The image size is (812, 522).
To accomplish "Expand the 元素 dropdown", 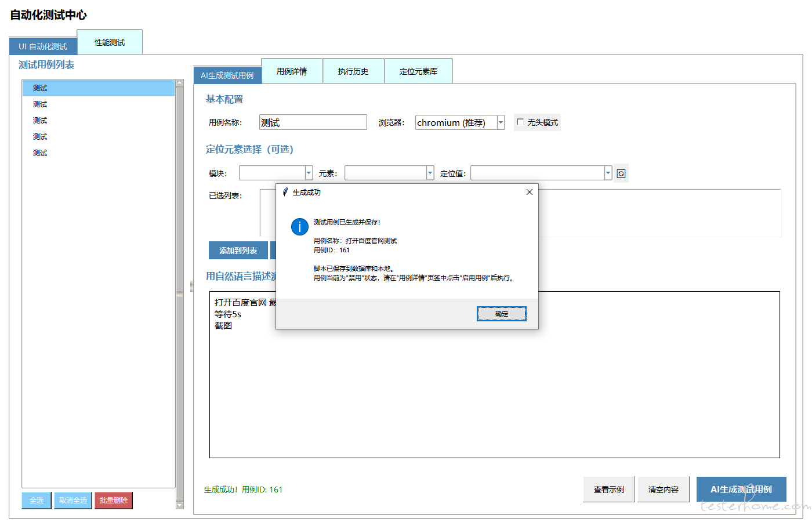I will coord(430,173).
